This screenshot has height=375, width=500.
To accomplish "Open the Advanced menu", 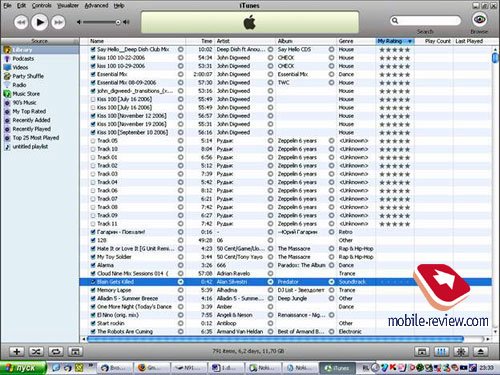I will 96,6.
